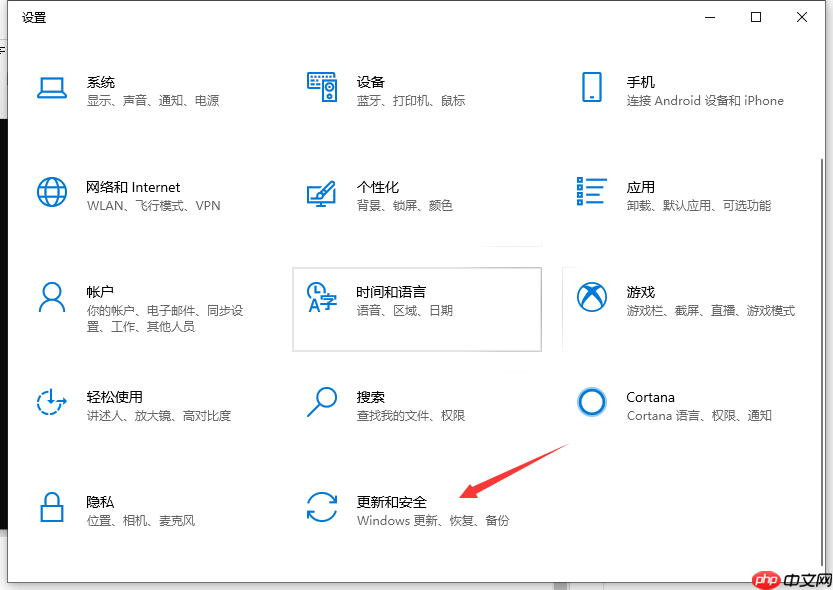Open 手机 settings via phone icon
This screenshot has width=833, height=590.
[x=592, y=86]
